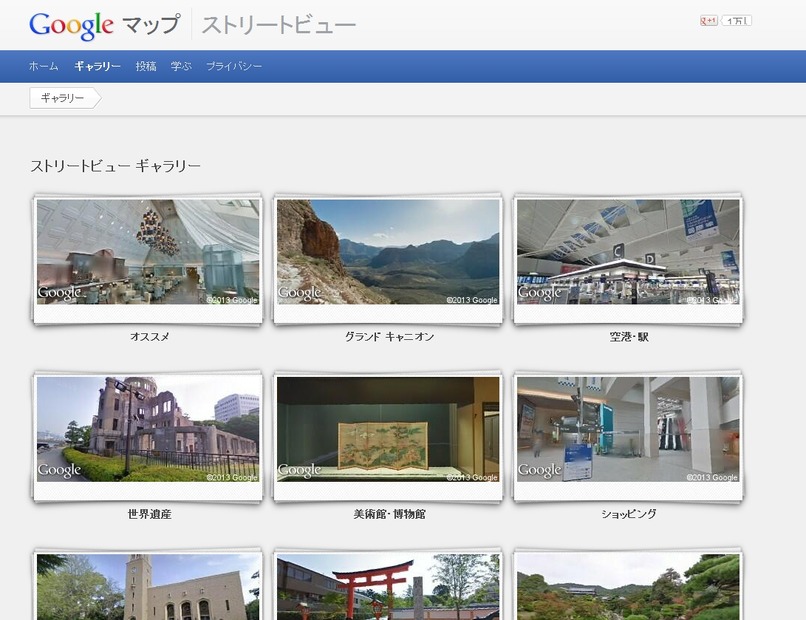Click the オススメ caption link
Image resolution: width=806 pixels, height=620 pixels.
pos(150,337)
